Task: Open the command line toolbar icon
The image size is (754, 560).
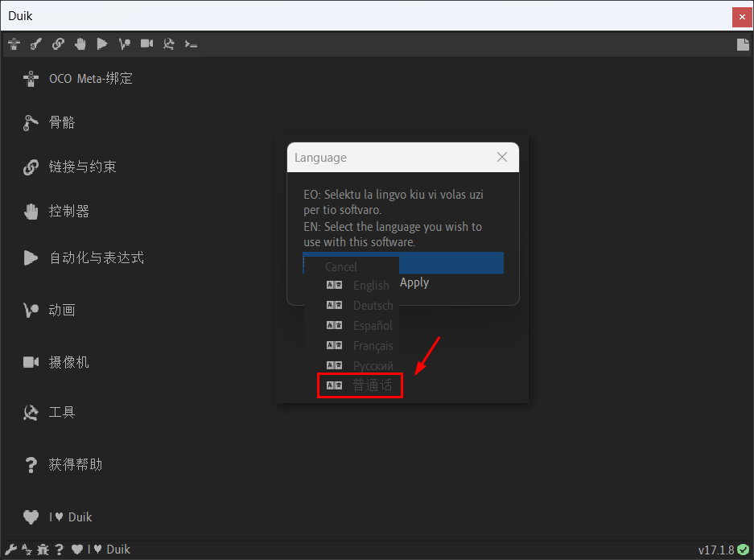Action: tap(191, 44)
